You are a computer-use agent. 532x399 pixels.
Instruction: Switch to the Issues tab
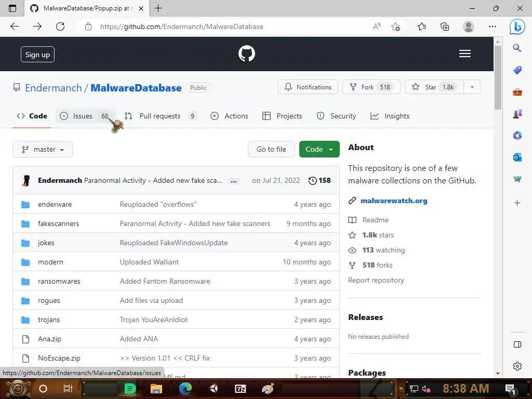(86, 116)
